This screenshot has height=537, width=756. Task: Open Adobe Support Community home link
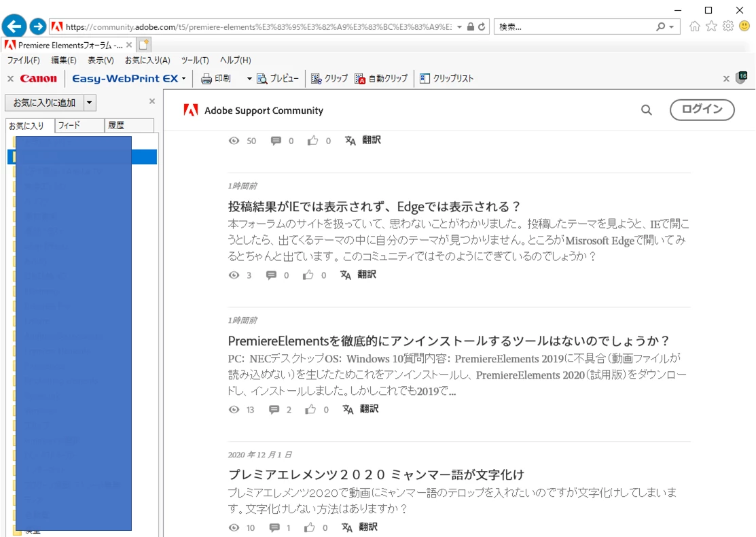tap(264, 111)
